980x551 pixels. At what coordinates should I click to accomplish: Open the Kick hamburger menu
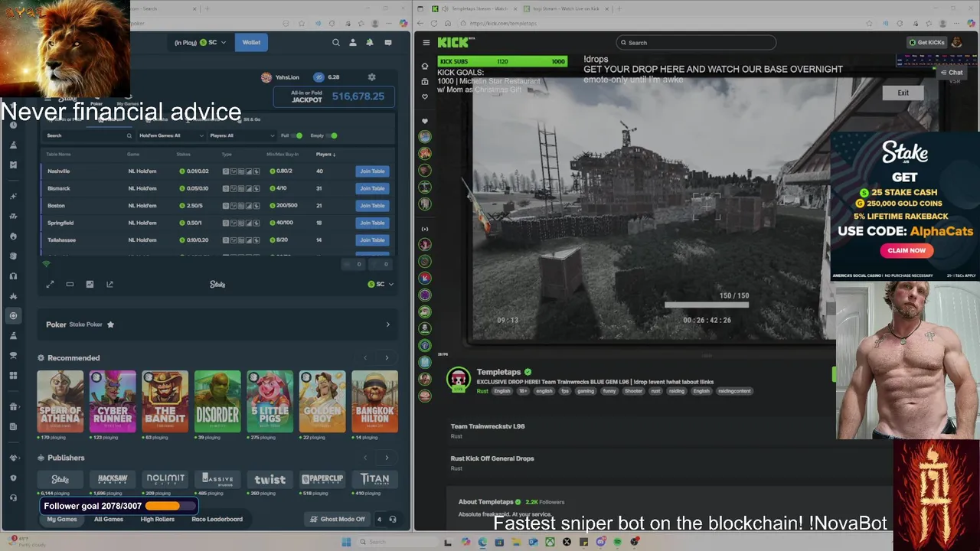click(425, 43)
